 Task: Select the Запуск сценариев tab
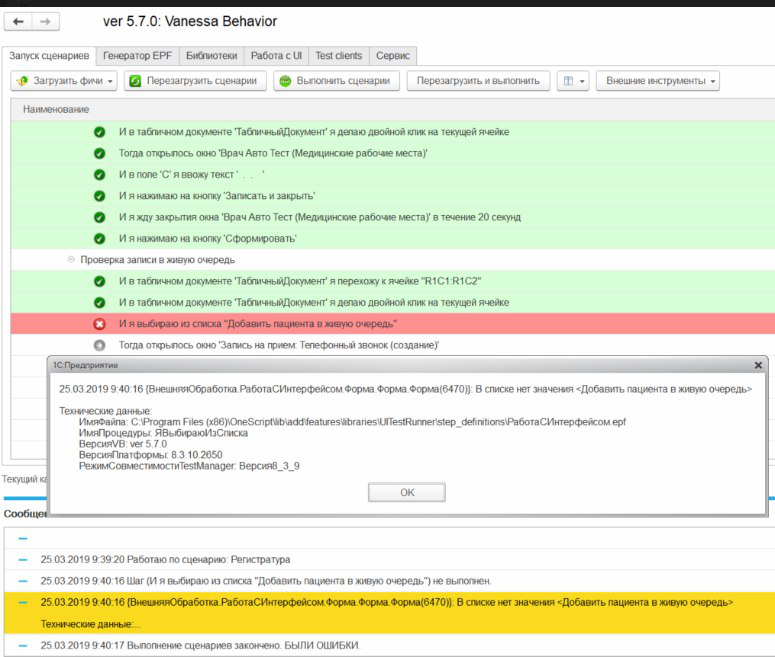(x=49, y=56)
